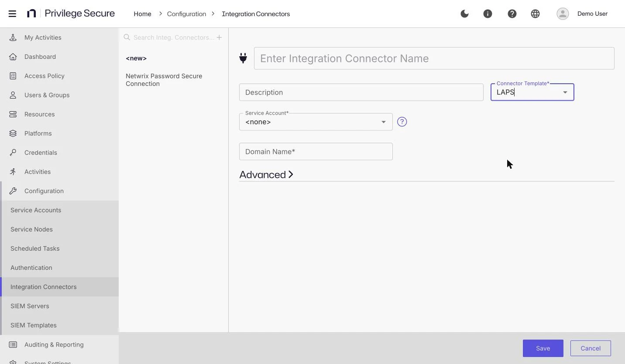The width and height of the screenshot is (625, 364).
Task: Click the Platforms sidebar icon
Action: pyautogui.click(x=13, y=133)
